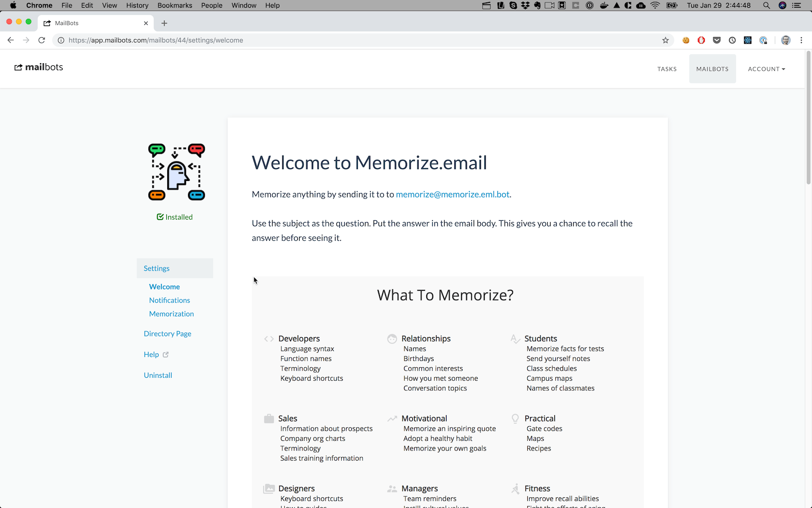Expand the ACCOUNT dropdown menu

tap(767, 69)
